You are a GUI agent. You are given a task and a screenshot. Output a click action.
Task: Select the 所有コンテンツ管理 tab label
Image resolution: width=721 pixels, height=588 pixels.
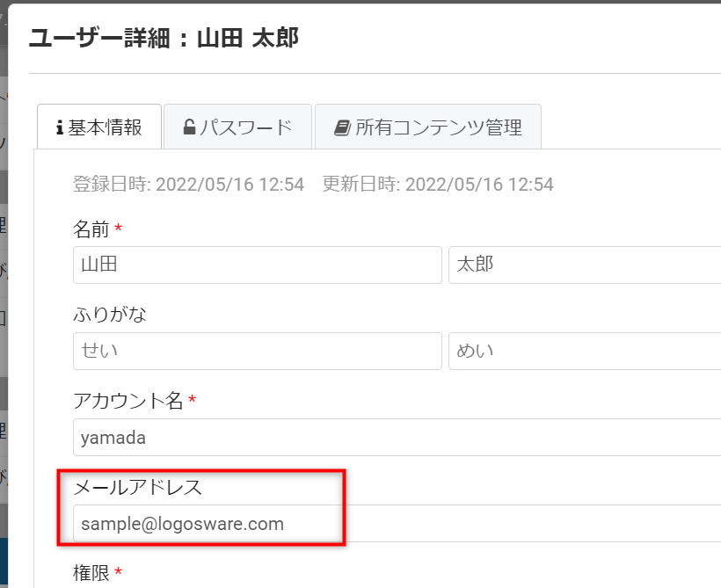[x=439, y=127]
